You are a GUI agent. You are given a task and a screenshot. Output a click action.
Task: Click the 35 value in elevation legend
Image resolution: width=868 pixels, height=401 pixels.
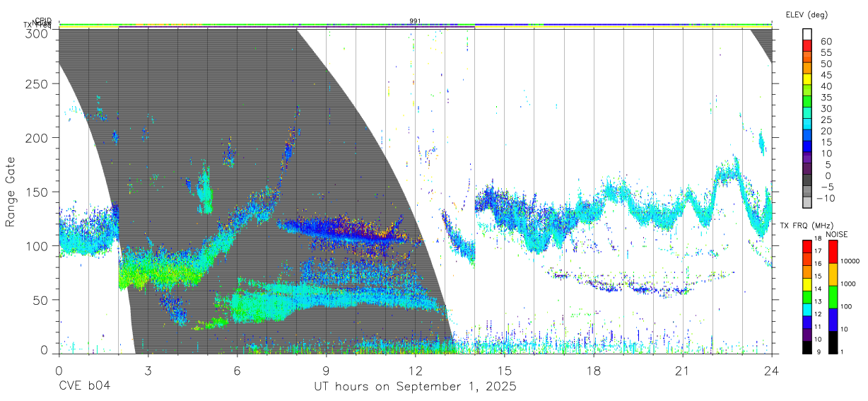[825, 98]
